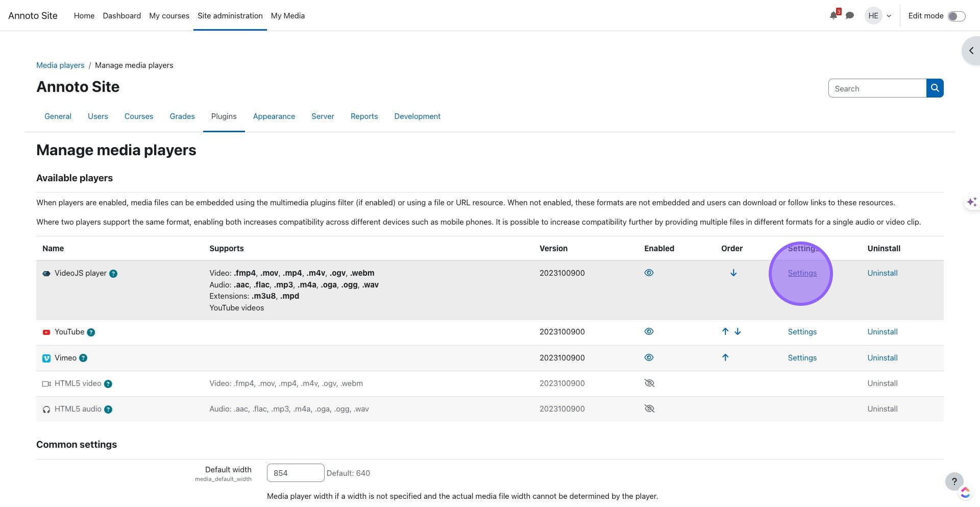Open help for VideoJS player
Viewport: 980px width, 507px height.
click(113, 274)
